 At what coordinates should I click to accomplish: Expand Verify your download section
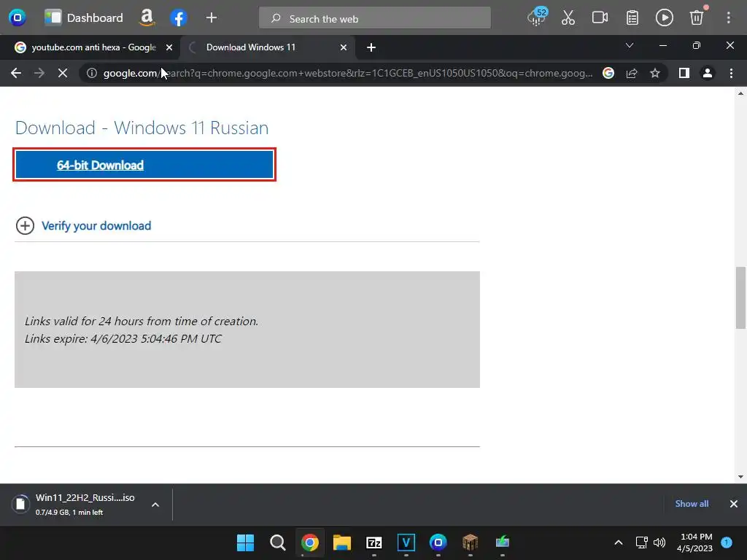25,226
